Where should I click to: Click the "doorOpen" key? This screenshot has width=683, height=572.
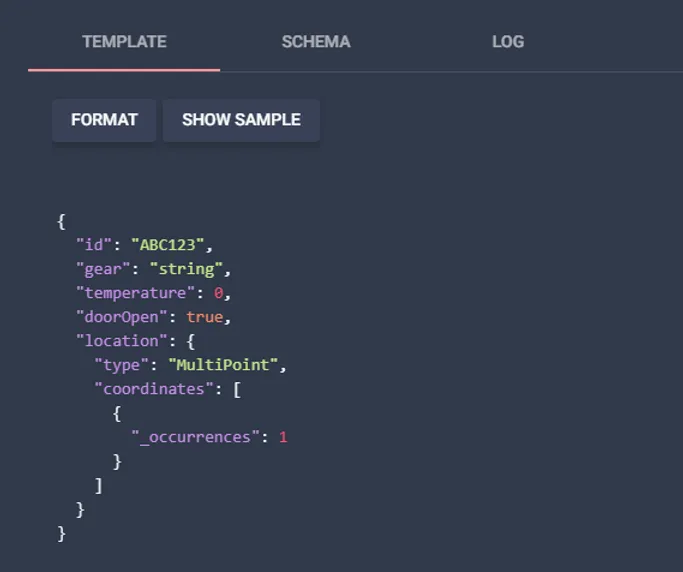(x=122, y=317)
